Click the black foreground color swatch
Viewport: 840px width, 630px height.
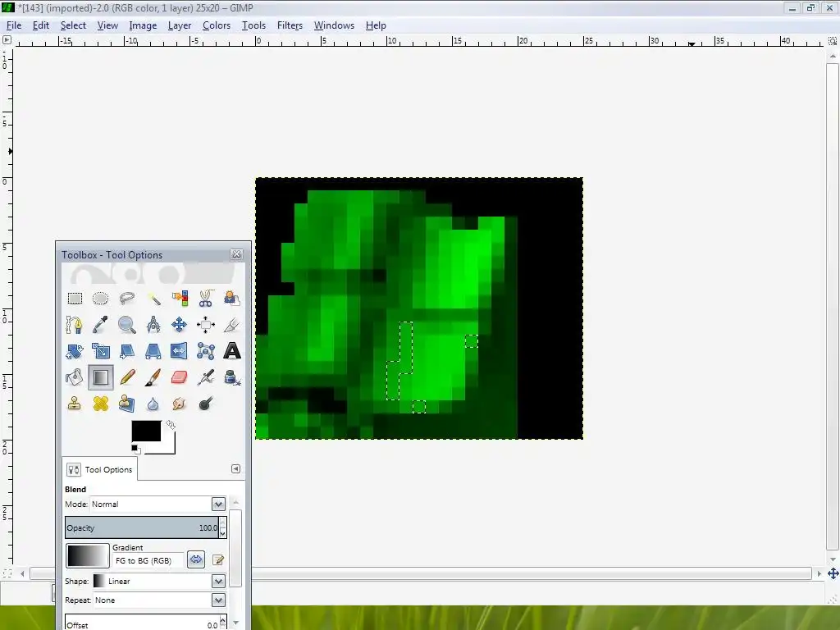146,431
